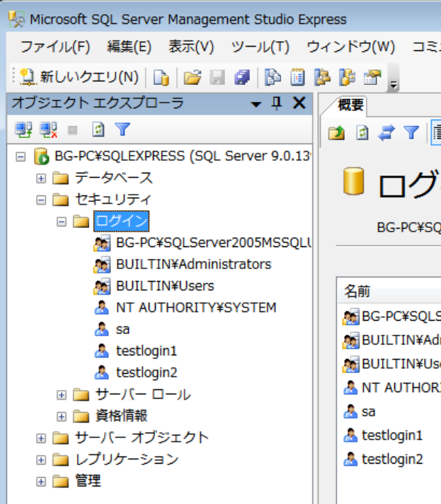Click the 名前 column header in summary list
This screenshot has width=441, height=504.
(357, 292)
